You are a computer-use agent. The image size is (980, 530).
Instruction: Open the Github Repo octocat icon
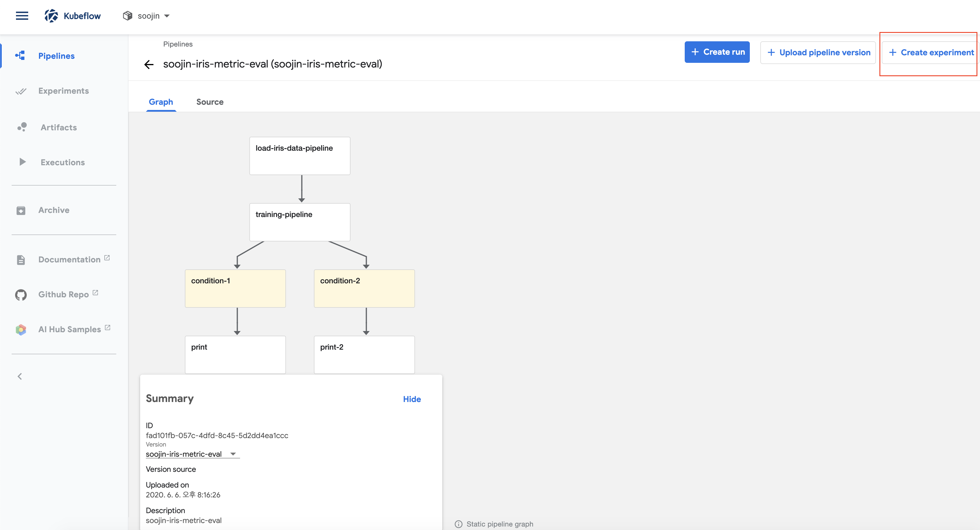pos(21,295)
